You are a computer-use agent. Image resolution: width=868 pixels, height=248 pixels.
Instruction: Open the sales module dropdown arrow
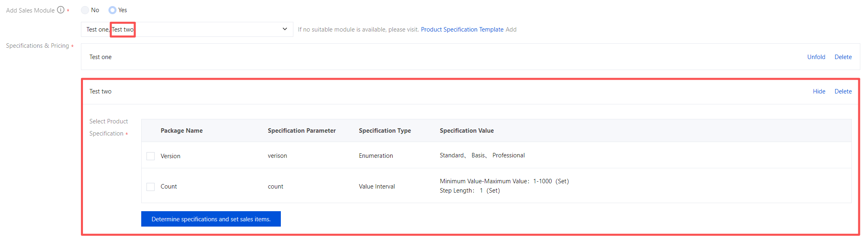click(x=284, y=29)
